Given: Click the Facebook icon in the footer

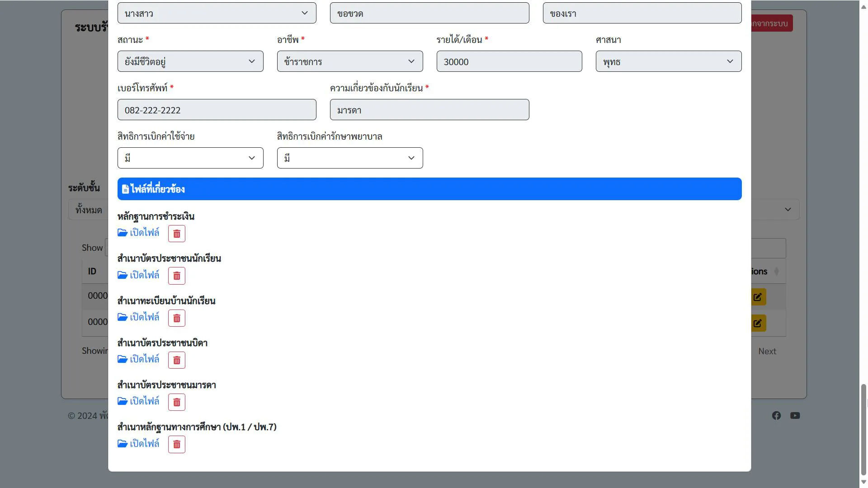Looking at the screenshot, I should coord(776,416).
